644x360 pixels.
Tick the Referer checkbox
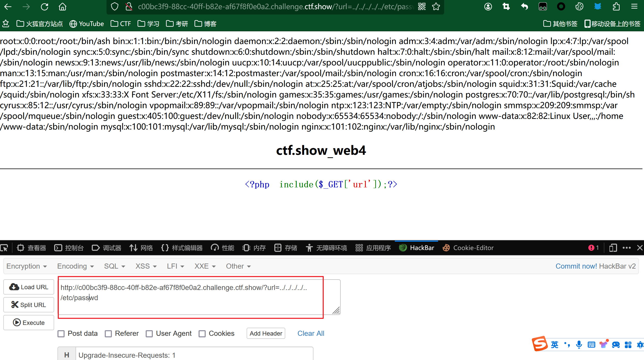[x=108, y=334]
